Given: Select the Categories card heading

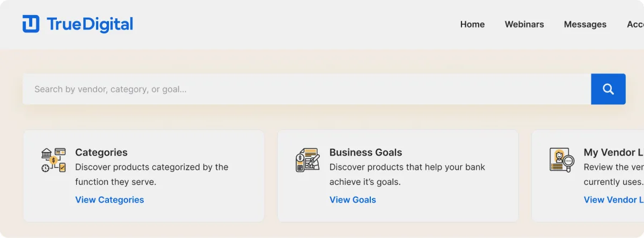Looking at the screenshot, I should (x=101, y=153).
